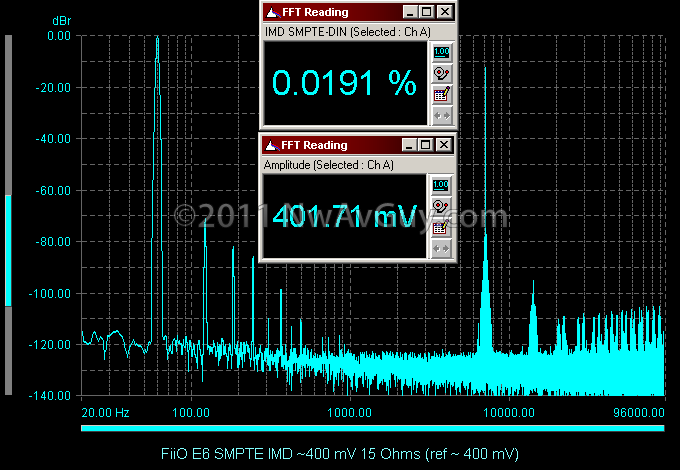
Task: Click the -100.00 value on the dBr axis
Action: tap(49, 294)
